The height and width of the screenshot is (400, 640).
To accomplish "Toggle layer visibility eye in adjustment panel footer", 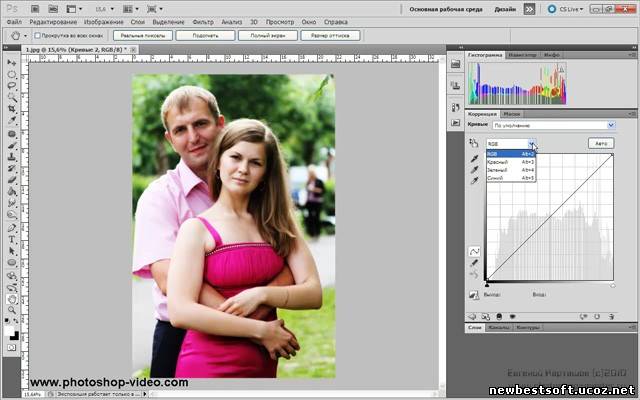I will click(x=512, y=316).
